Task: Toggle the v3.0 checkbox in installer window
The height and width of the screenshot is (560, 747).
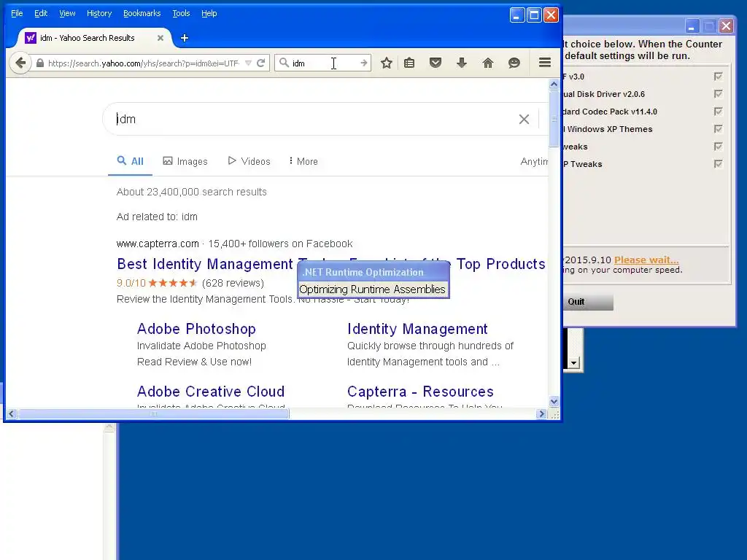Action: (718, 76)
